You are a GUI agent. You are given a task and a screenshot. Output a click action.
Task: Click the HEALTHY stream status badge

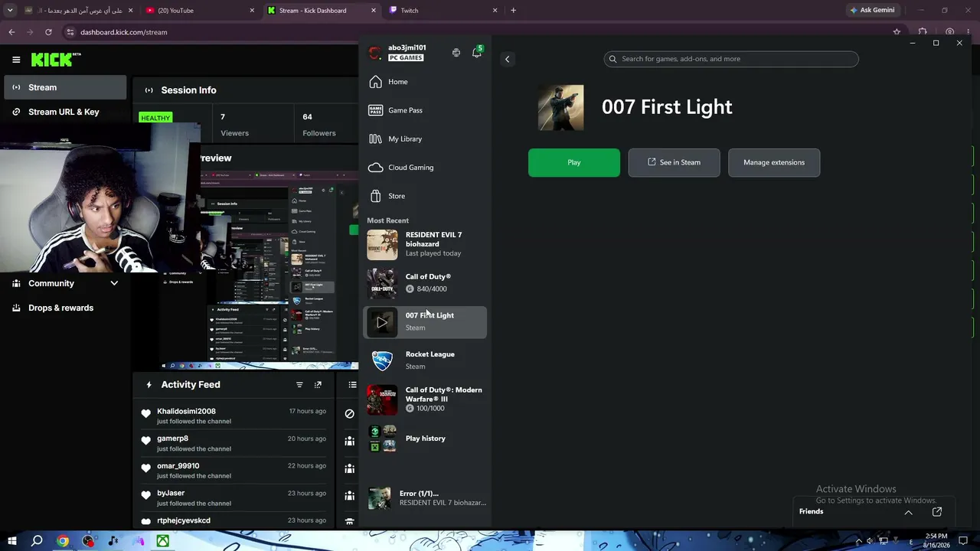(155, 118)
